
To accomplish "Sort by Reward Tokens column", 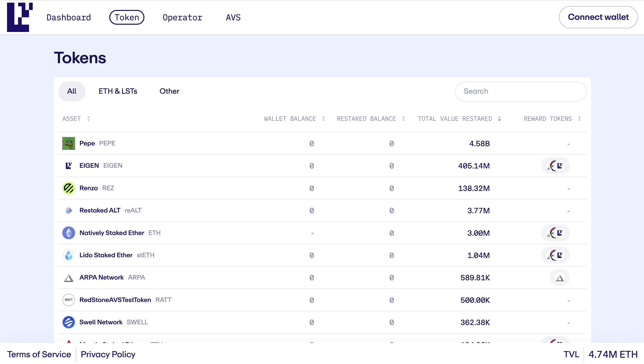I will click(579, 119).
